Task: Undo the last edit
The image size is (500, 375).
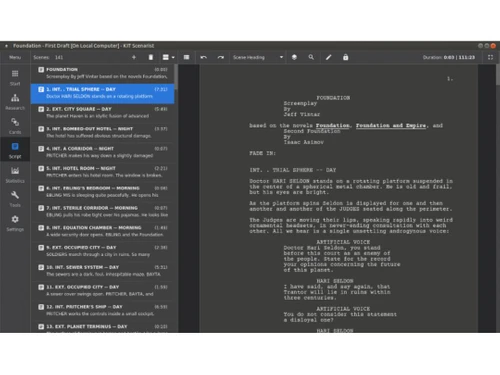Action: tap(203, 57)
